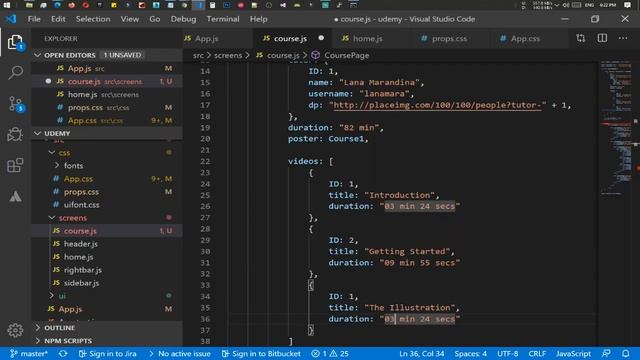Viewport: 640px width, 360px height.
Task: Click the screens breadcrumb segment
Action: [228, 55]
